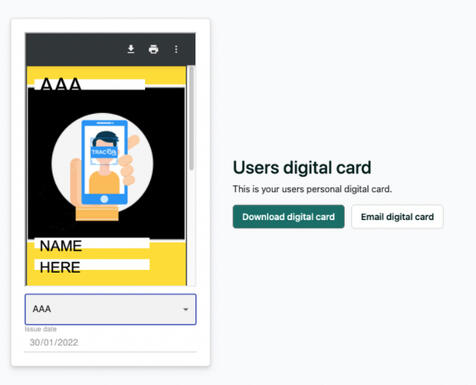Click the issue date field 30/01/2022
This screenshot has width=476, height=385.
[x=111, y=342]
